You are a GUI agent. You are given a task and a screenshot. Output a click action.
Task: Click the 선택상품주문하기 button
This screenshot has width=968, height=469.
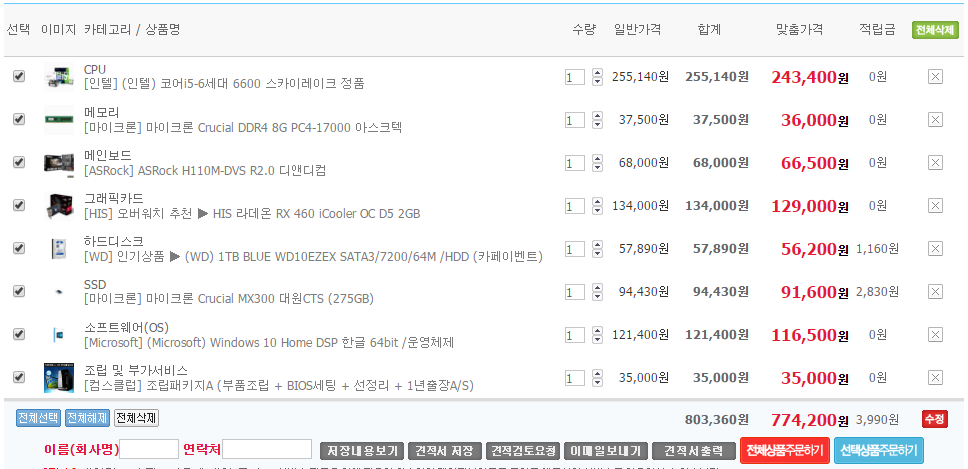(879, 450)
